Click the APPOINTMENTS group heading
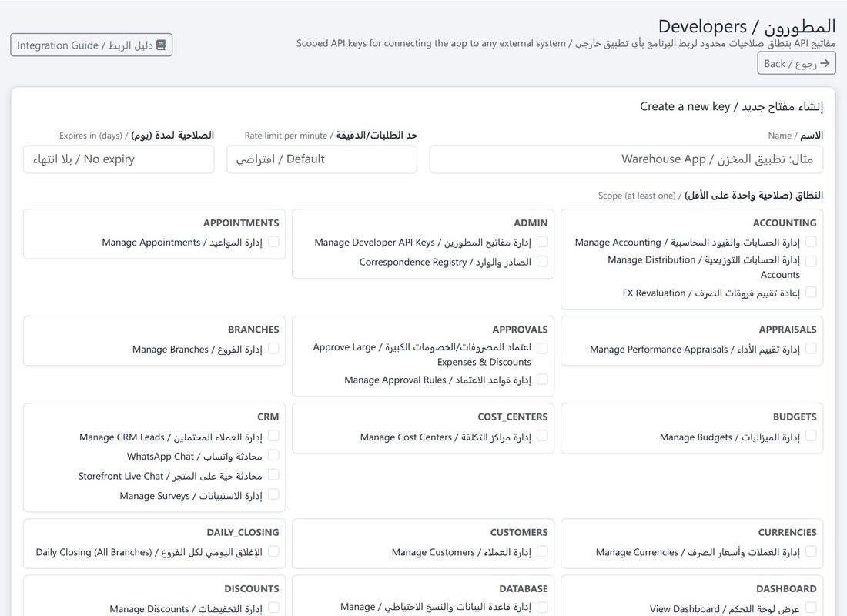 coord(241,223)
